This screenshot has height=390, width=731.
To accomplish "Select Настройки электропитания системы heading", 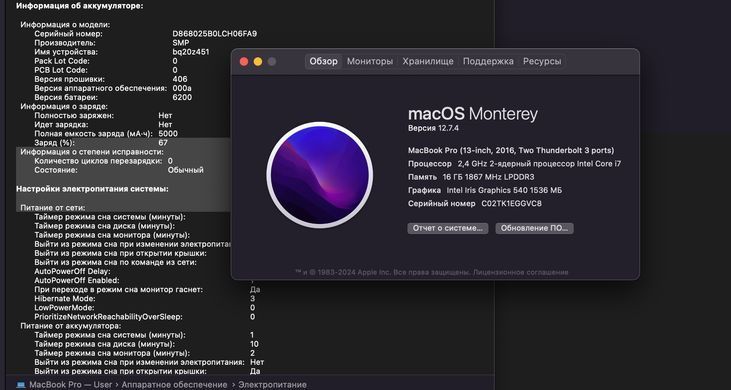I will tap(92, 189).
